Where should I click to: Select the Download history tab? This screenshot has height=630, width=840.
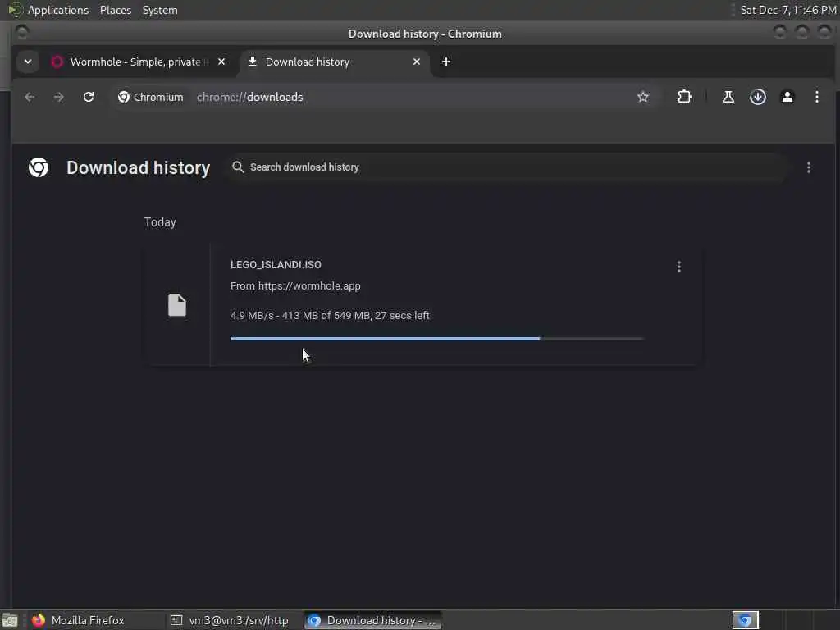point(333,62)
